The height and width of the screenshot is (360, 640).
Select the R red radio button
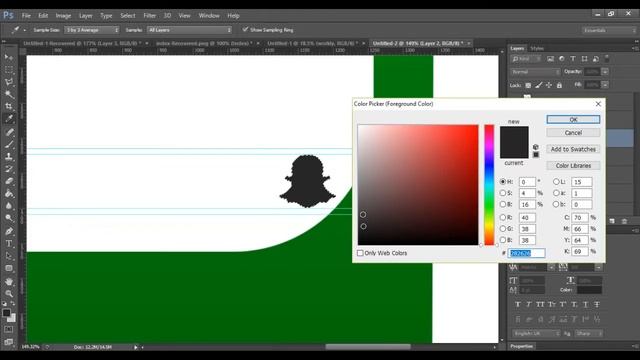tap(503, 218)
